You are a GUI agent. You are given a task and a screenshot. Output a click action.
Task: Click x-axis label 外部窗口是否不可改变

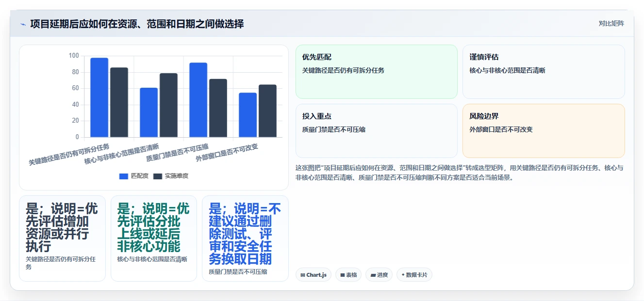click(x=227, y=152)
